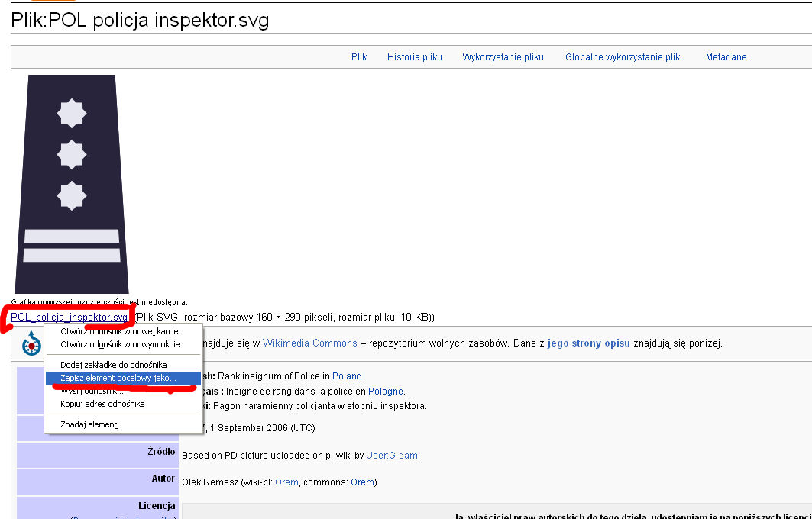Viewport: 812px width, 519px height.
Task: Click the POL_policja_inspektor.svg file link
Action: click(x=69, y=318)
